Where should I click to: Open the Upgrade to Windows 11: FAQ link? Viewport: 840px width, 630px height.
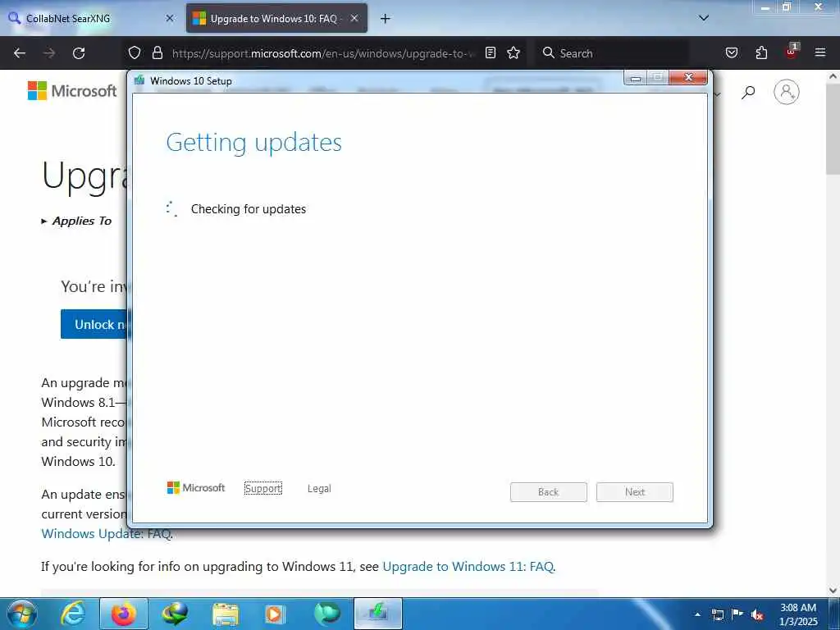pos(468,567)
